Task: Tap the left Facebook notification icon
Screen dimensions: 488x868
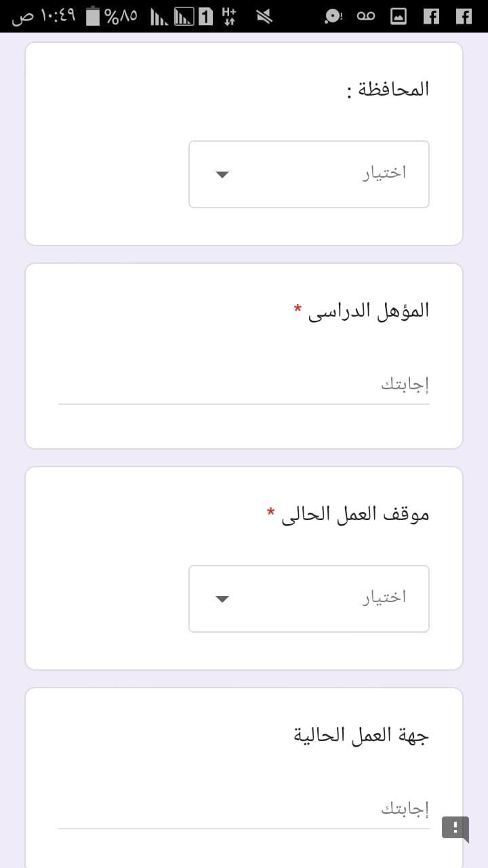Action: pos(431,16)
